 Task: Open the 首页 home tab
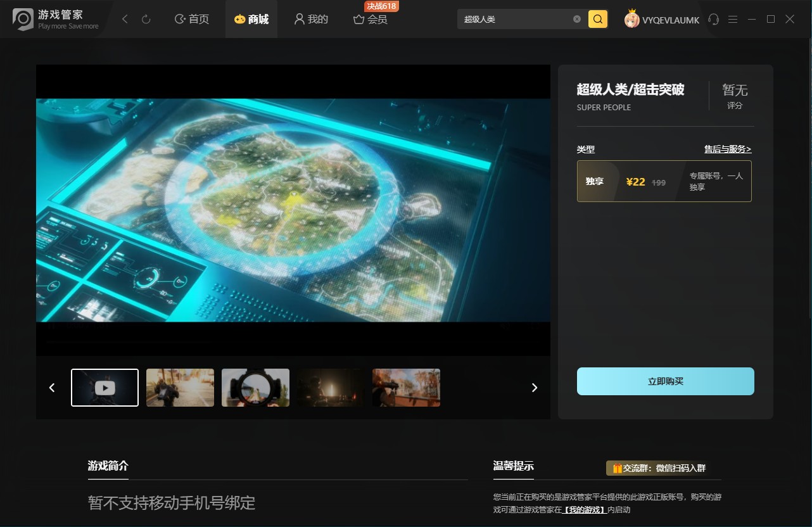tap(191, 20)
